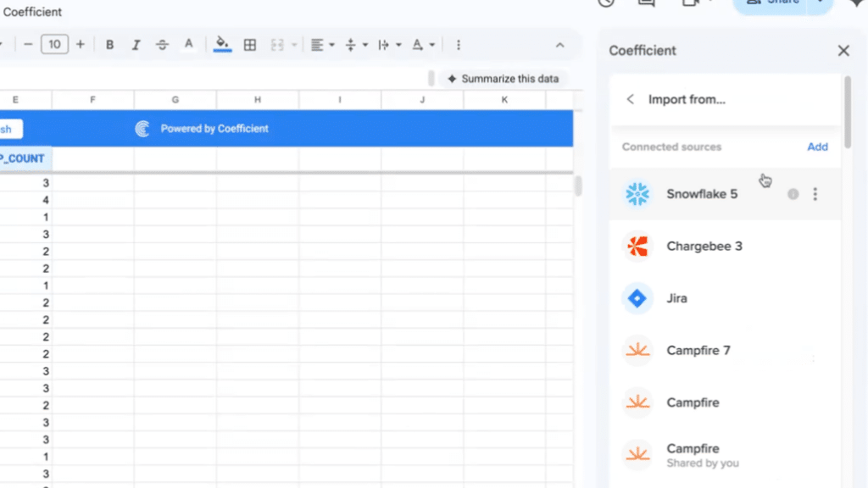Click the side panel vertical scrollbar
This screenshot has width=868, height=488.
(x=847, y=113)
